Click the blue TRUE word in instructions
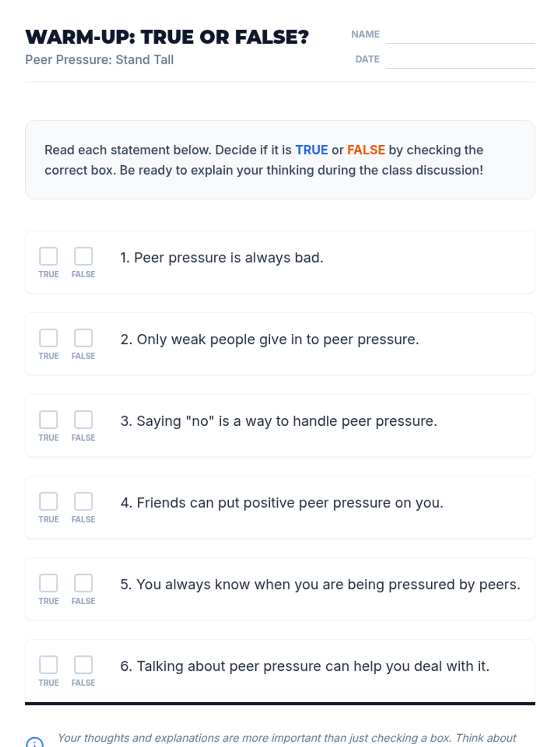 click(x=311, y=150)
